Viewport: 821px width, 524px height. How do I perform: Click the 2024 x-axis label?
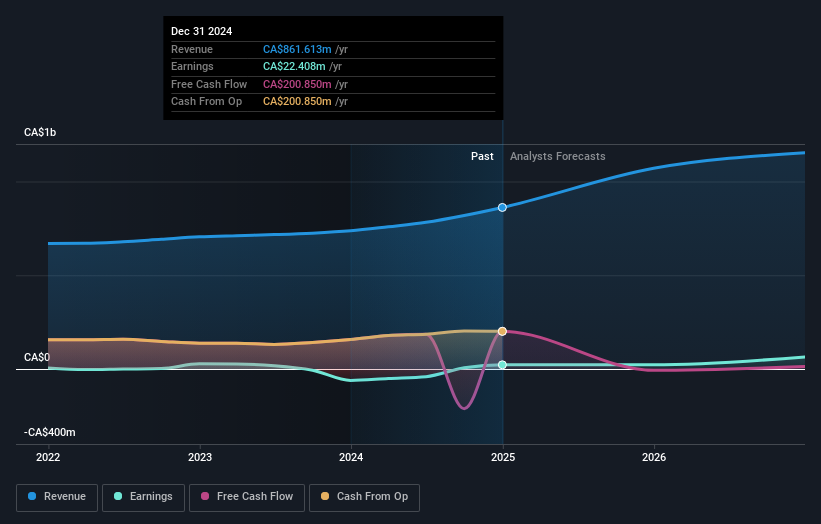pos(351,457)
